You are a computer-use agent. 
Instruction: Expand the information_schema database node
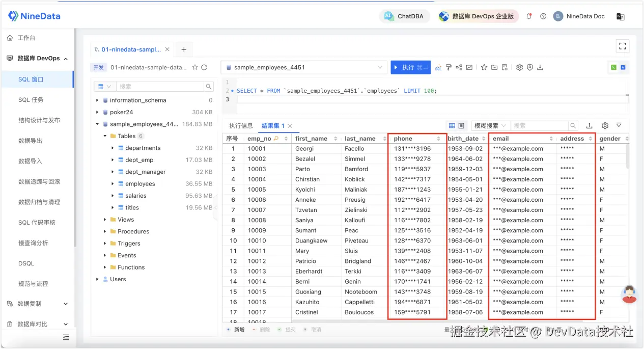pyautogui.click(x=97, y=100)
